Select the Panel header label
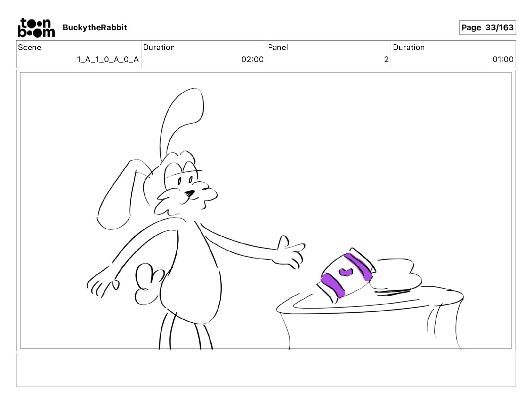 278,47
